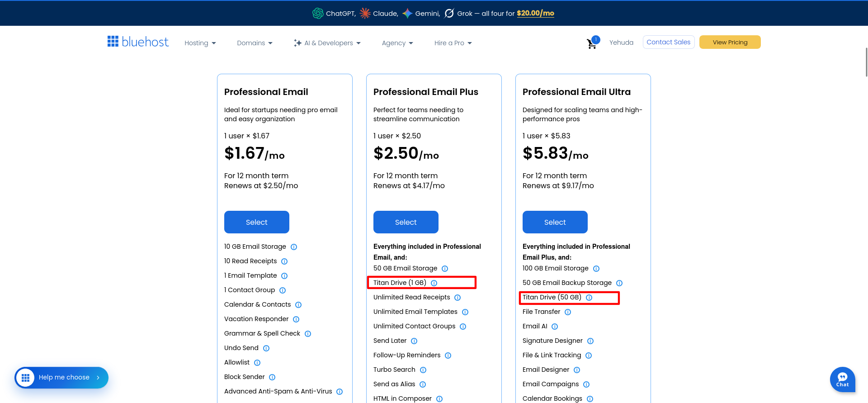
Task: Click info icon beside 1 Contact Group
Action: click(x=283, y=290)
